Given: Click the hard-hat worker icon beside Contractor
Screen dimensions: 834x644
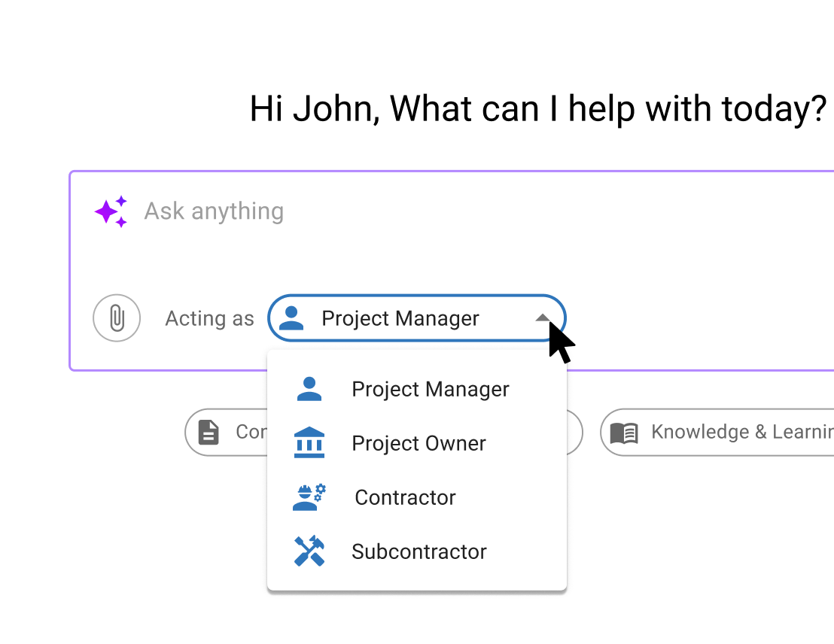Looking at the screenshot, I should (x=309, y=497).
